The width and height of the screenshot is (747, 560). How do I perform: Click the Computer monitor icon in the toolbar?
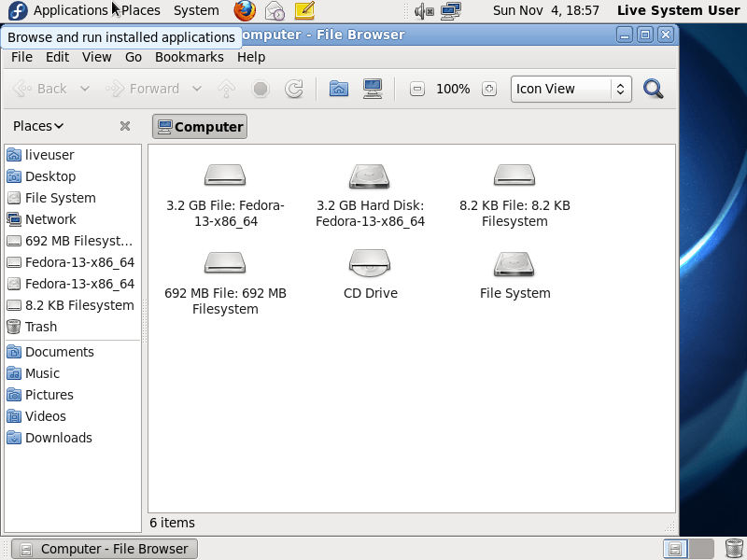pyautogui.click(x=373, y=89)
